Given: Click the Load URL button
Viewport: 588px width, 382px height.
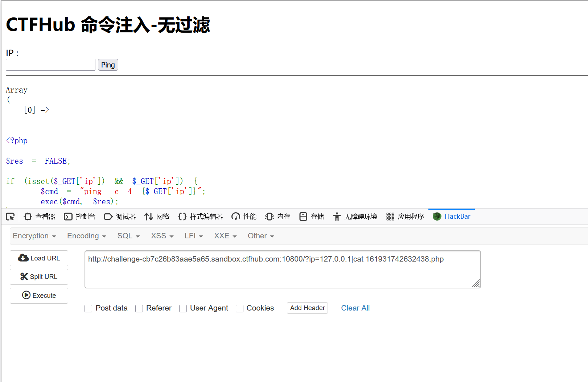Looking at the screenshot, I should pos(39,258).
